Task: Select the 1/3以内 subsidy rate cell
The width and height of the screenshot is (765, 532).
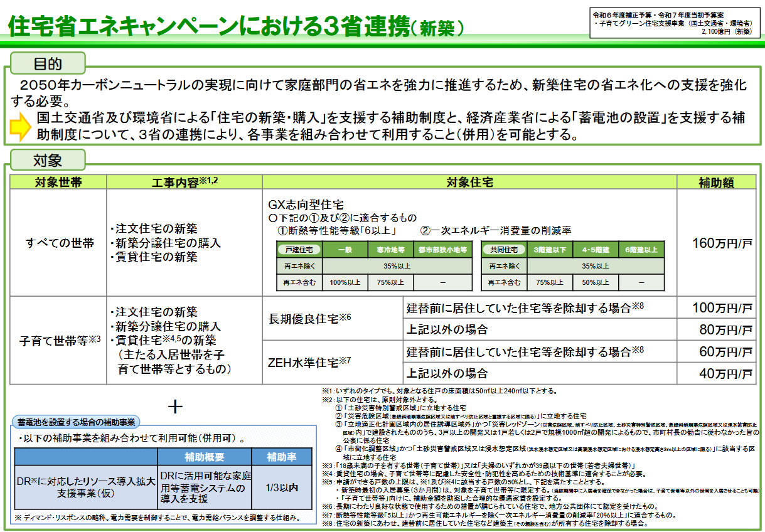Action: (x=282, y=487)
